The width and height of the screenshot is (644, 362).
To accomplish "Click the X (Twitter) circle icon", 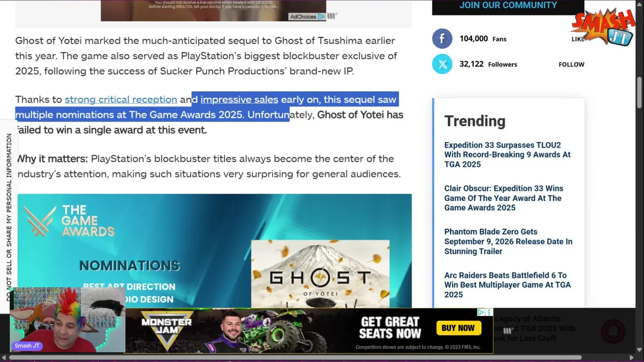I will tap(442, 64).
